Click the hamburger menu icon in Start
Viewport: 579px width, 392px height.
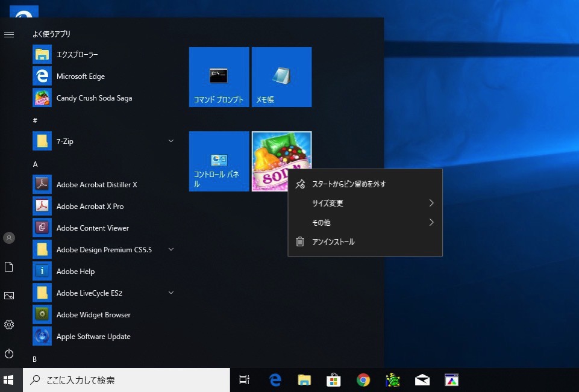pos(9,34)
